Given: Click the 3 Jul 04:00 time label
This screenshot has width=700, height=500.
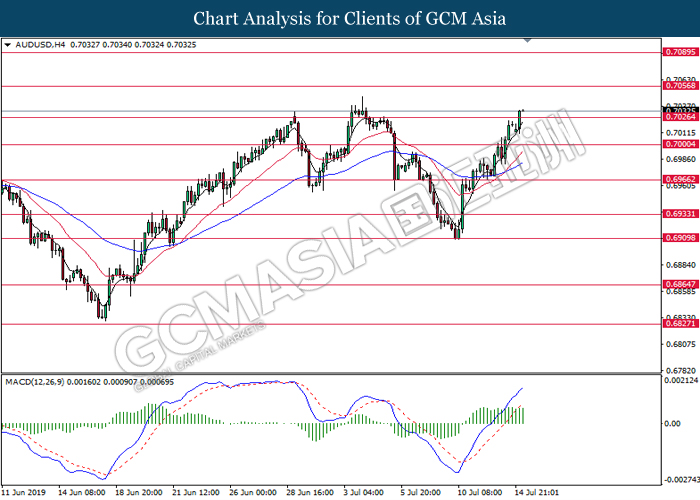Looking at the screenshot, I should (364, 493).
